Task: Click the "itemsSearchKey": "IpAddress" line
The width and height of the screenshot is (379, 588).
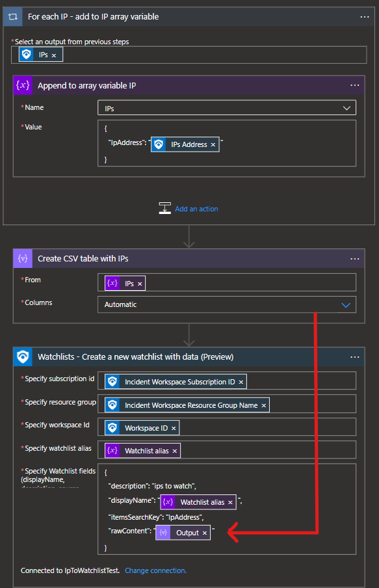Action: coord(156,517)
